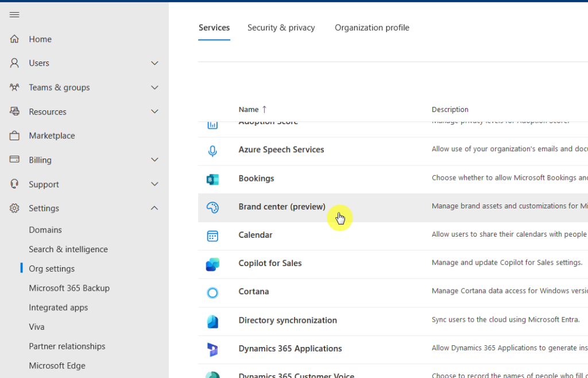Expand the Support section chevron
This screenshot has height=378, width=588.
pyautogui.click(x=154, y=184)
